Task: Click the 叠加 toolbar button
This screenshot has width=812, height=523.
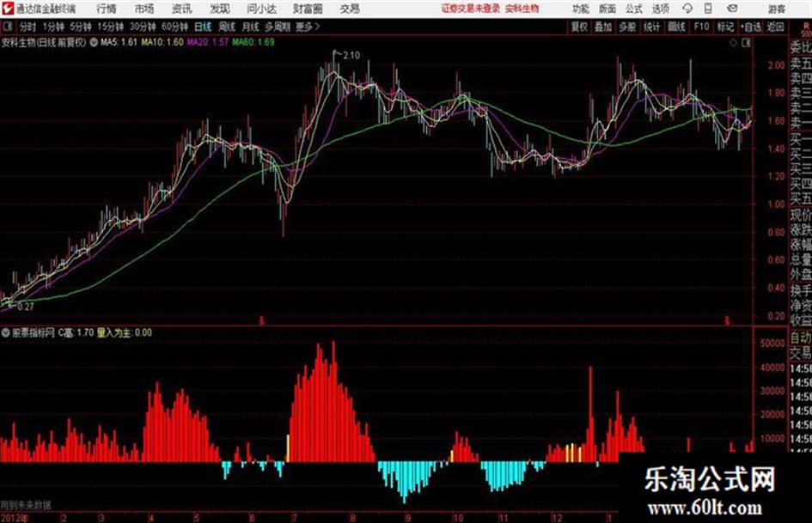Action: tap(603, 27)
